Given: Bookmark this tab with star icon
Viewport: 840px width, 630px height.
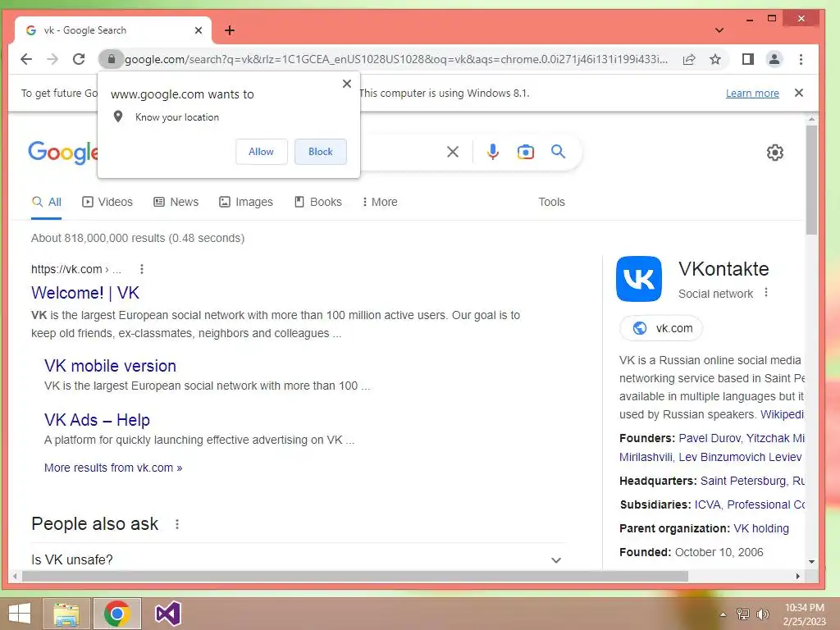Looking at the screenshot, I should coord(715,59).
